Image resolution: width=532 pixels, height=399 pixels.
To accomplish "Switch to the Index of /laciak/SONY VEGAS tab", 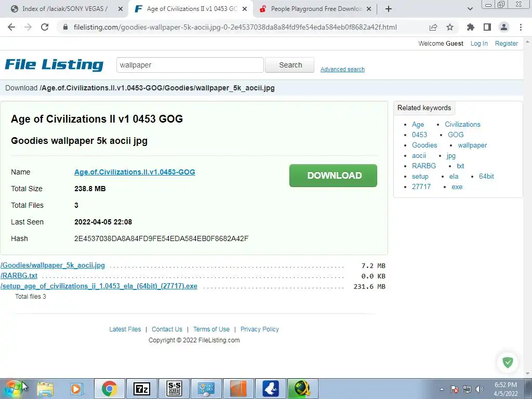I will click(64, 9).
